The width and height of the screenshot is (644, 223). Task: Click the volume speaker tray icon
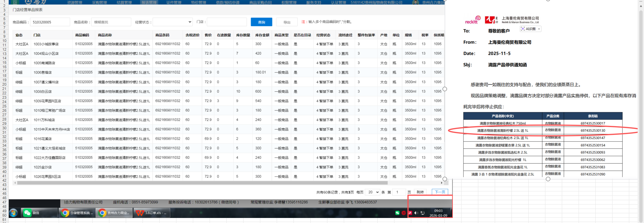click(x=416, y=213)
